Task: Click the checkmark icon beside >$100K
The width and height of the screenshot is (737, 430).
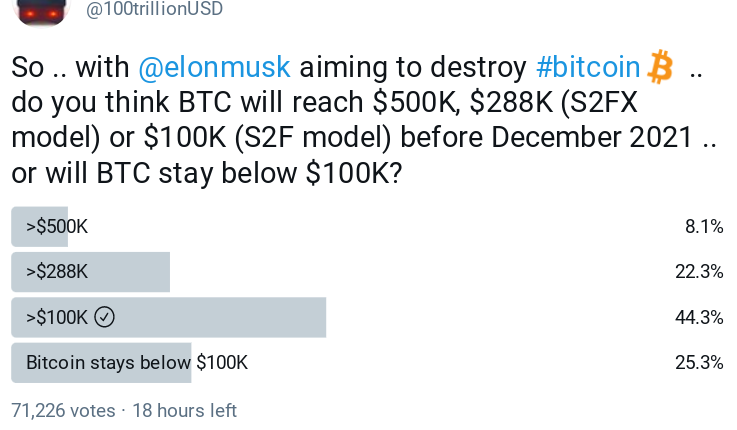Action: (x=105, y=317)
